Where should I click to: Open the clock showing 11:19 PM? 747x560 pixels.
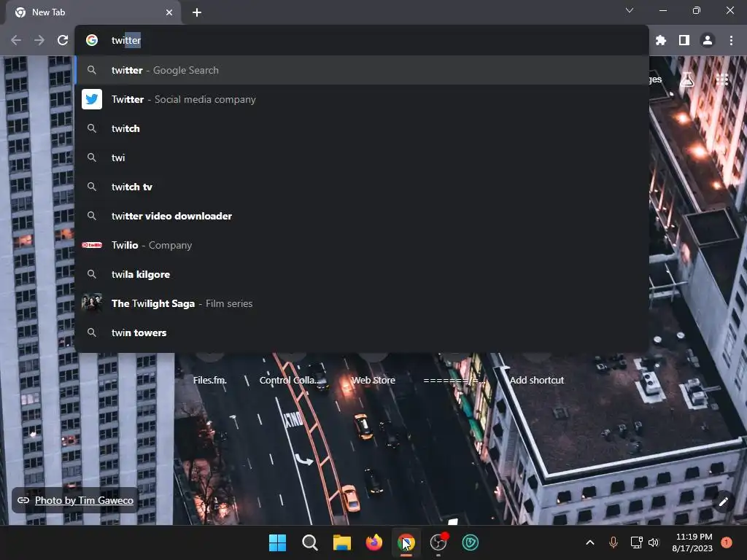click(x=692, y=542)
